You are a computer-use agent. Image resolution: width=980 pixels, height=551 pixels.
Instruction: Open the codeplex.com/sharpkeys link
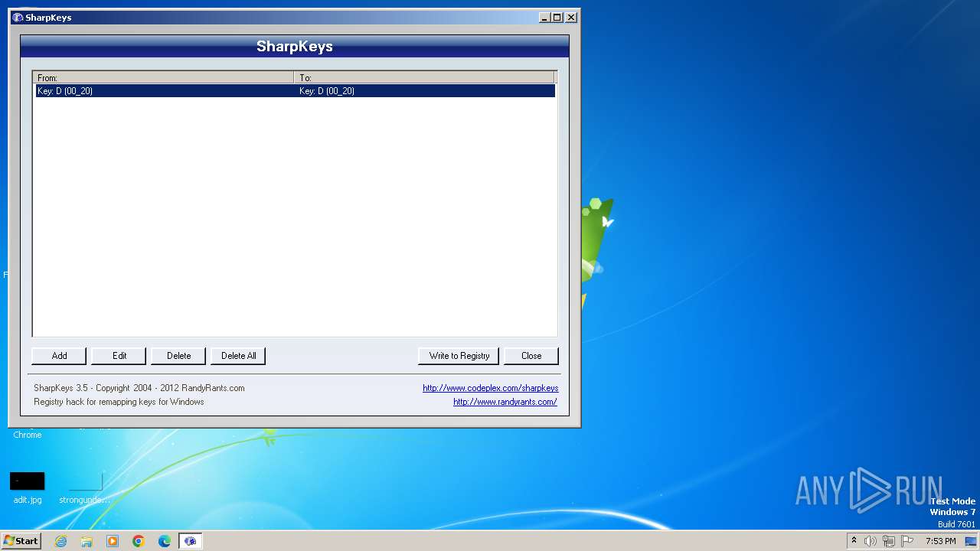point(491,388)
